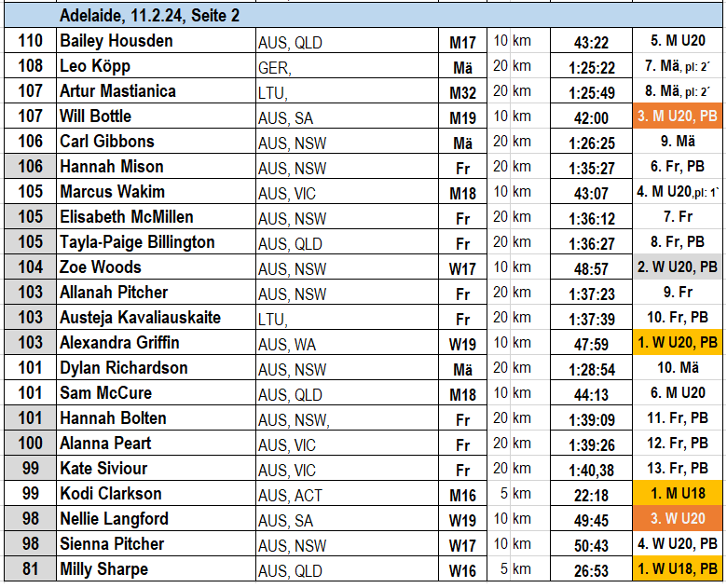Click Tayla-Paige Billington's name cell
727x588 pixels.
(x=156, y=241)
